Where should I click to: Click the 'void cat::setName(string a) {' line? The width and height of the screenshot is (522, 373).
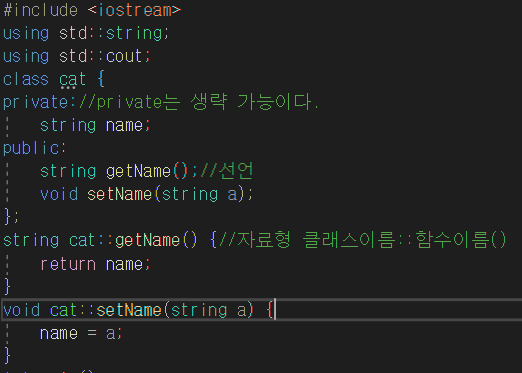(x=139, y=310)
